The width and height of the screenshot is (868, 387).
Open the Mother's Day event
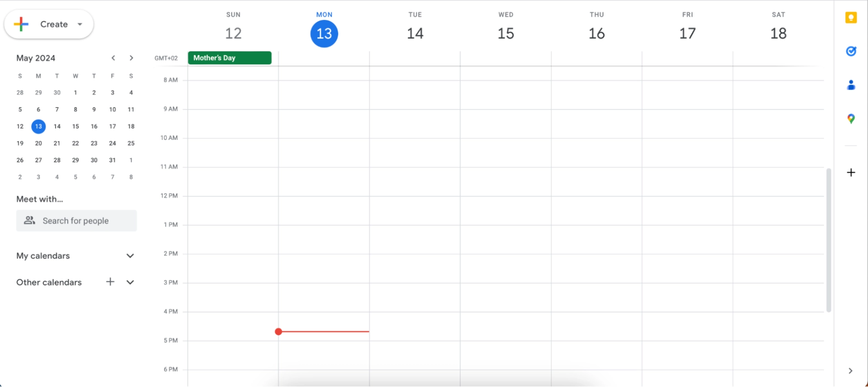(x=230, y=58)
